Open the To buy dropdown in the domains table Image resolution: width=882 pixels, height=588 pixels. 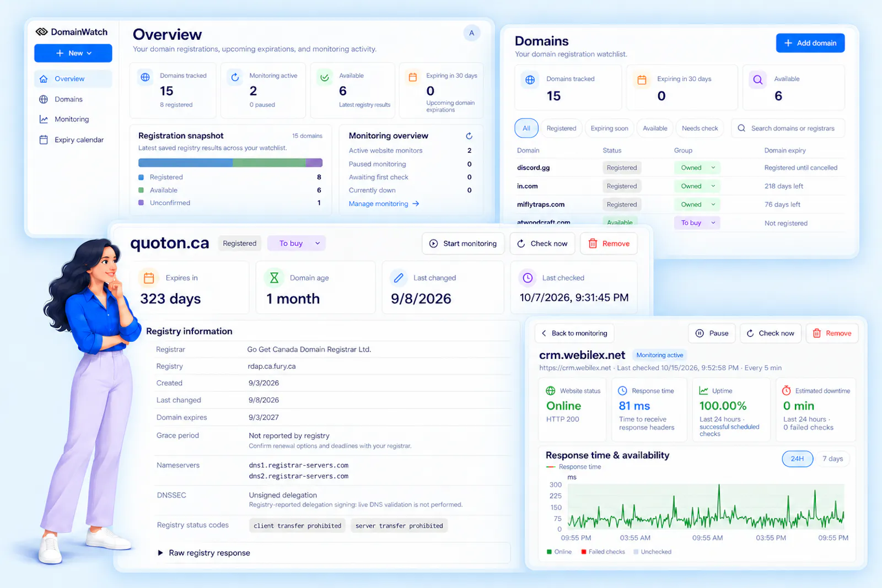point(697,223)
